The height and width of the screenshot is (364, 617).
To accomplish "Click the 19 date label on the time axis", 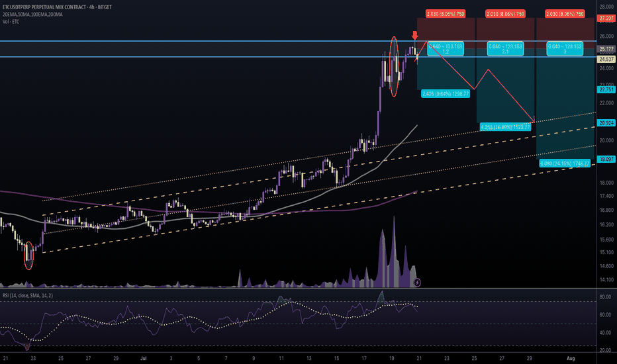I will point(391,359).
